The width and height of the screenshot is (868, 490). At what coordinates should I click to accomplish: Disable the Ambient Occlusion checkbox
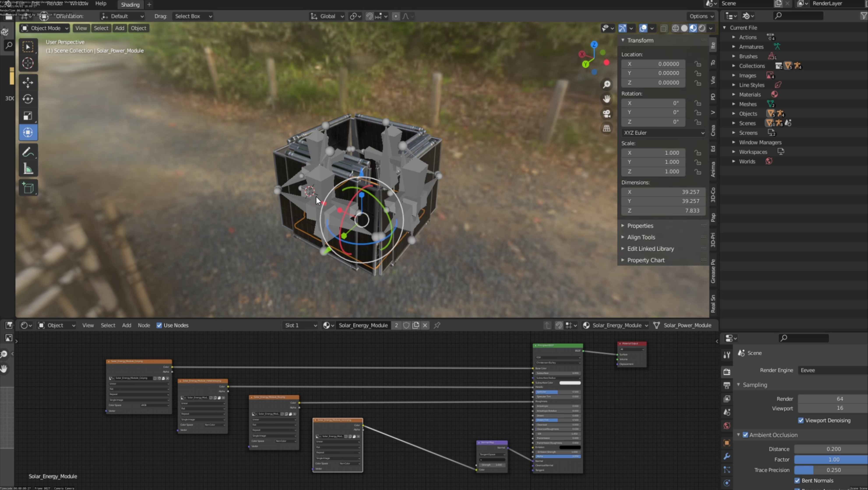point(745,435)
